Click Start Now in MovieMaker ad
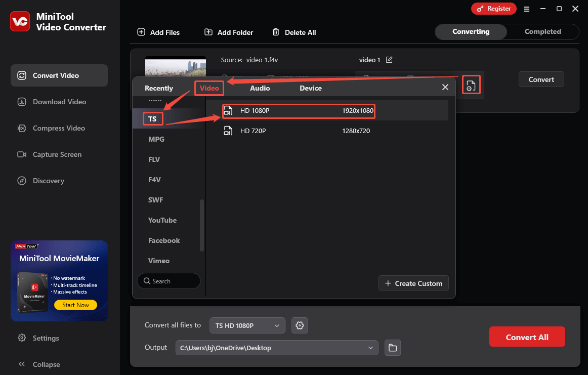 (x=75, y=305)
